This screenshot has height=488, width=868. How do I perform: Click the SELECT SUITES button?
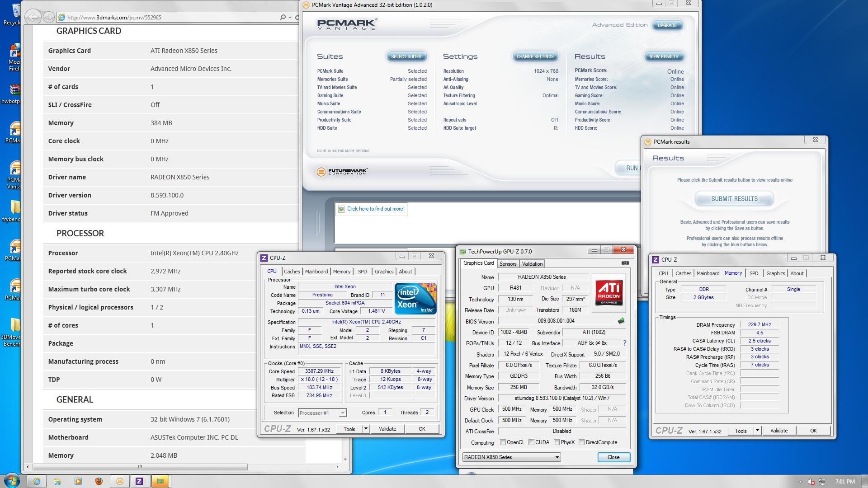pos(406,56)
